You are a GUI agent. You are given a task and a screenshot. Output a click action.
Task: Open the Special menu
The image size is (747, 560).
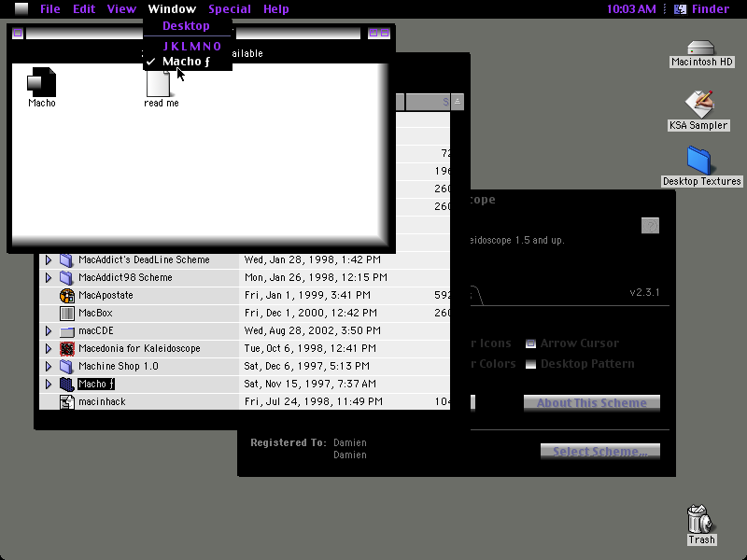click(229, 9)
